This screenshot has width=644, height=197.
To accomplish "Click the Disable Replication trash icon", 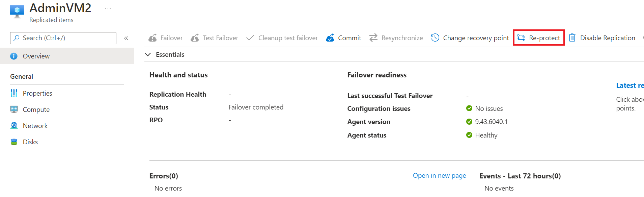I will (572, 38).
